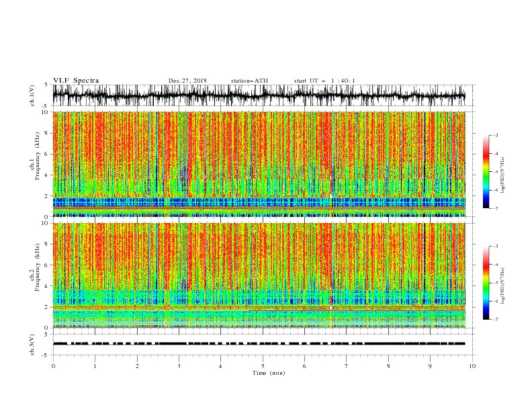The width and height of the screenshot is (532, 411).
Task: Click the "VLF Spectra" plot title
Action: [76, 81]
